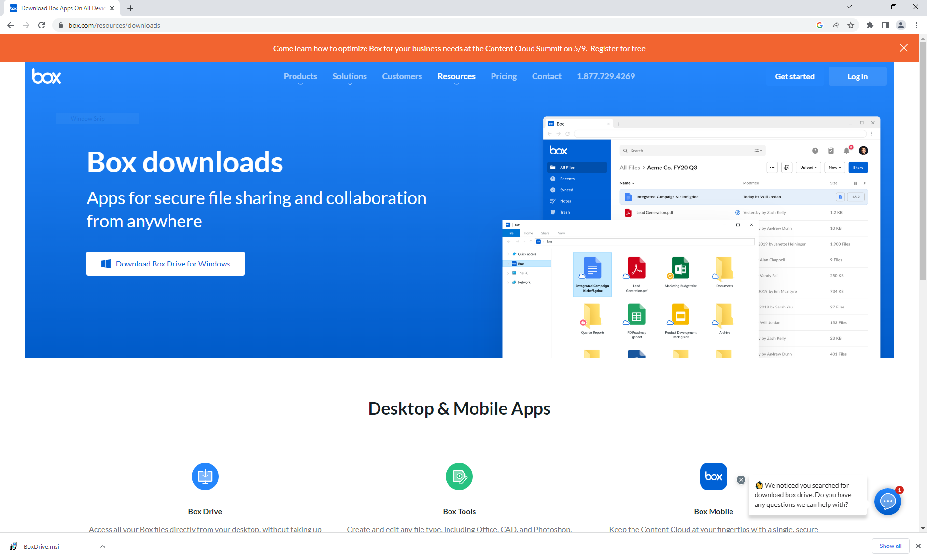Expand the Products menu
This screenshot has width=927, height=560.
(x=300, y=77)
